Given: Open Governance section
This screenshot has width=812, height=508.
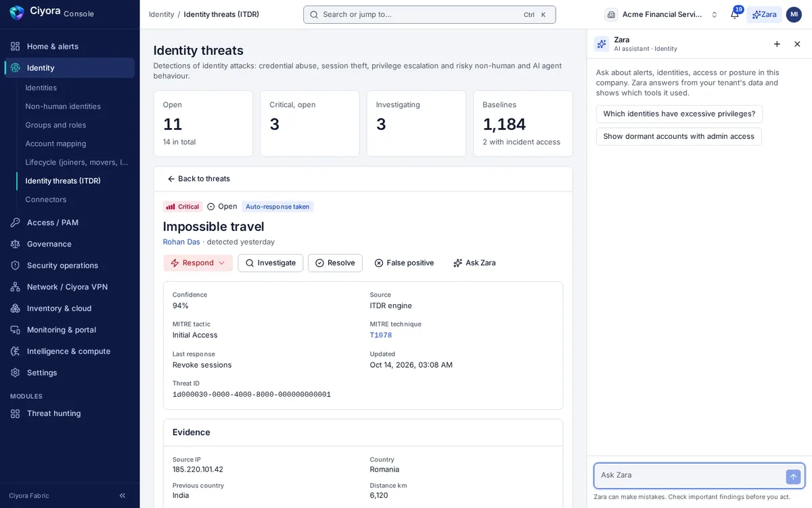Looking at the screenshot, I should click(x=70, y=244).
